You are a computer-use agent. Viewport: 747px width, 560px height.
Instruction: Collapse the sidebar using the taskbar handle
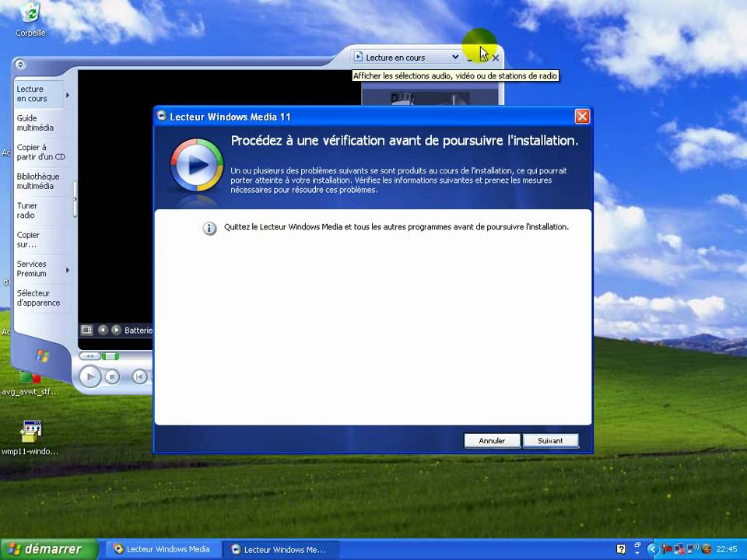tap(75, 199)
